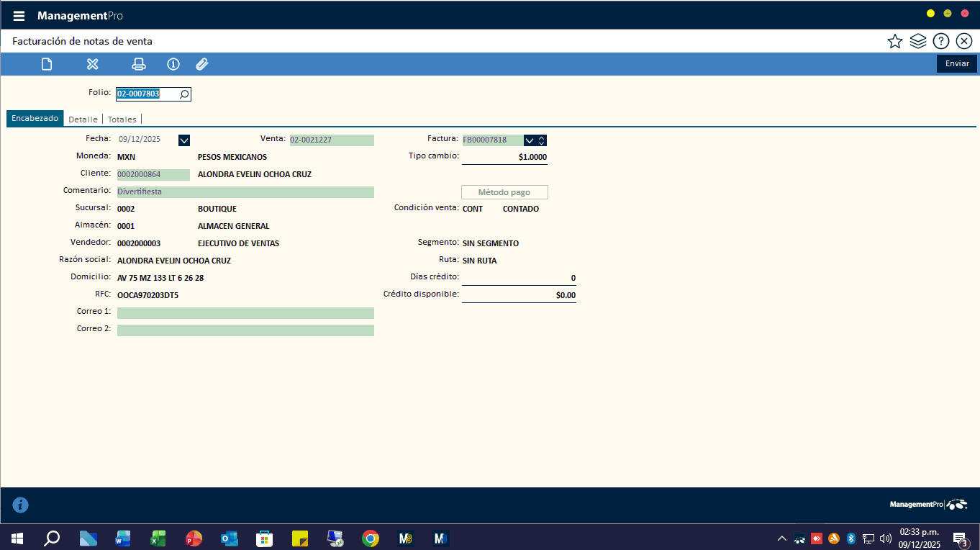Screen dimensions: 980x550
Task: Mark as favorite with star icon
Action: (x=894, y=41)
